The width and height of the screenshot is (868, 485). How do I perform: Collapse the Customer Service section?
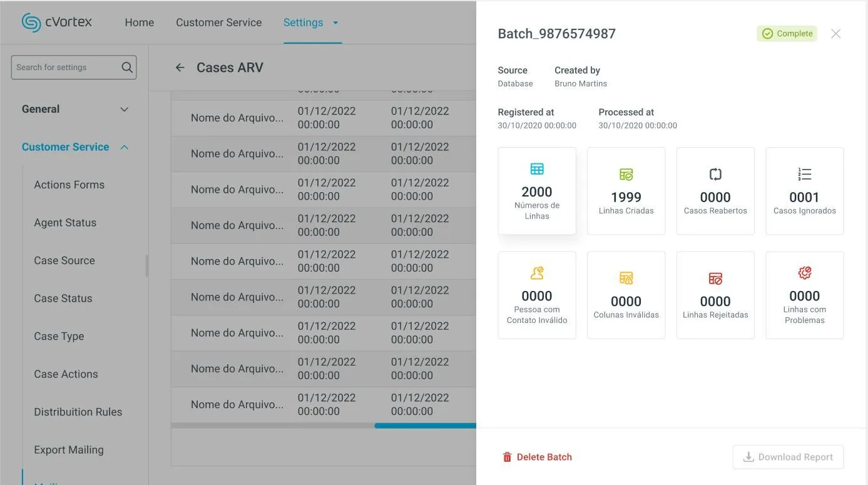coord(124,147)
